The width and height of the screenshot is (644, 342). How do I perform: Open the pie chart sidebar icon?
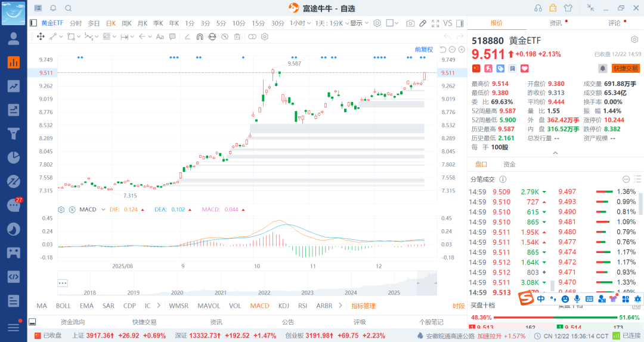point(14,158)
